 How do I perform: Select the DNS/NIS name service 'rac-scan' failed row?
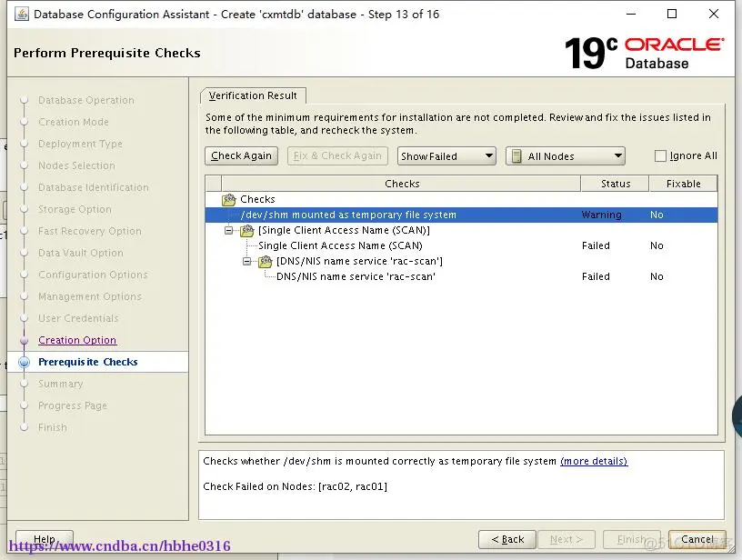pos(461,276)
